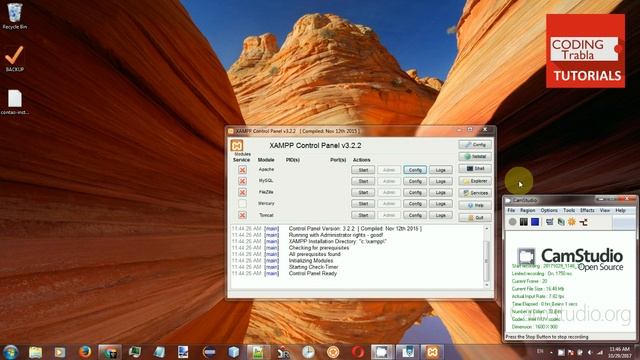The width and height of the screenshot is (640, 360).
Task: Click the taskbar clock showing 11:46 AM
Action: coord(619,352)
